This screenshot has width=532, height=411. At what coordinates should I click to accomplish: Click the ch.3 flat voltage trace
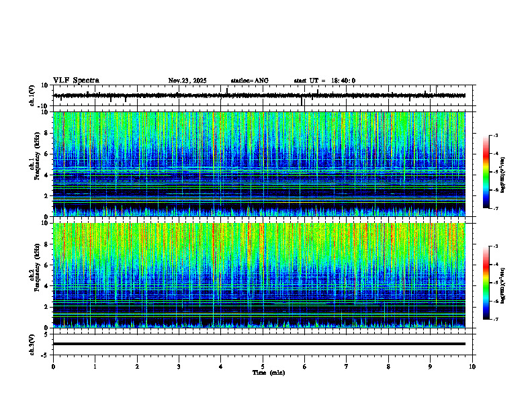pos(259,344)
